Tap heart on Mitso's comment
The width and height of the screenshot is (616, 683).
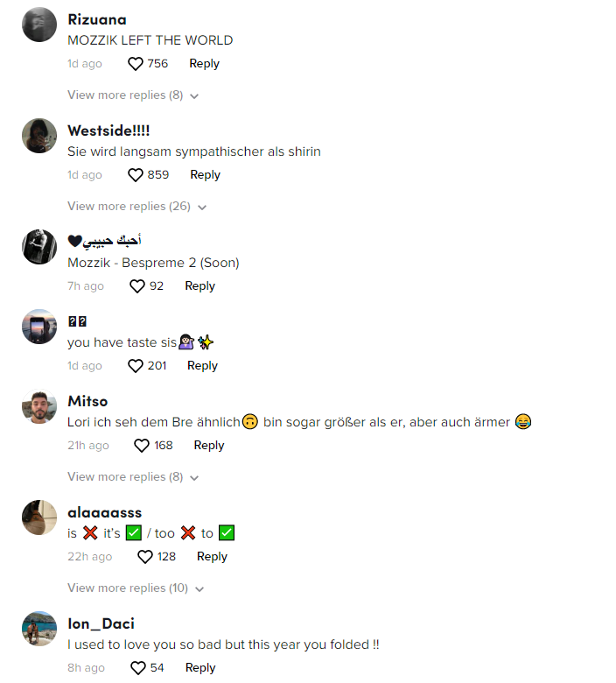pos(142,446)
